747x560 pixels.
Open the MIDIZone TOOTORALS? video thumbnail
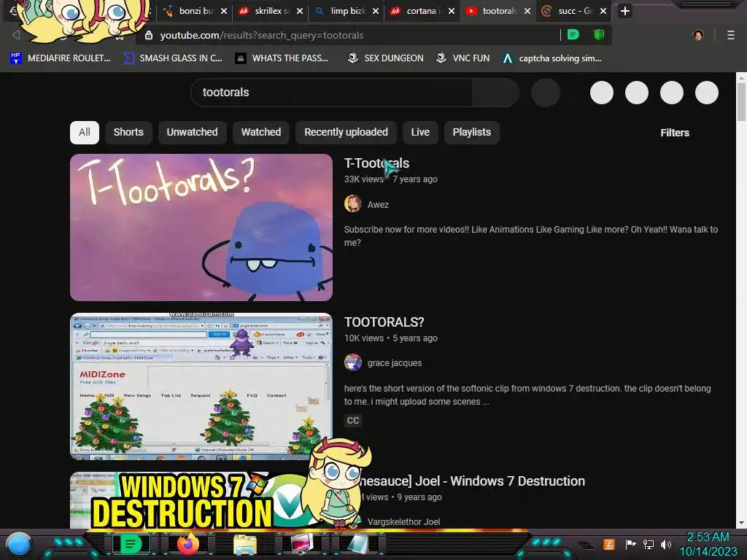[x=201, y=386]
